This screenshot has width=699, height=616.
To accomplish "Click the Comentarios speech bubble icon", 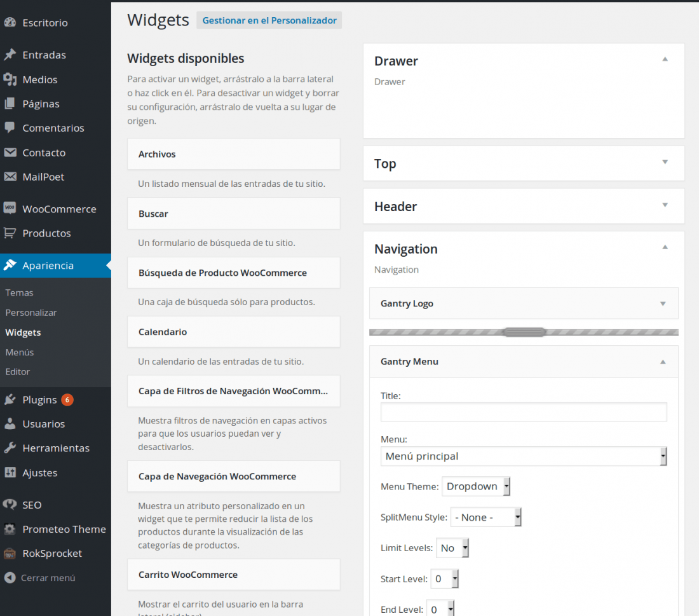I will coord(10,128).
